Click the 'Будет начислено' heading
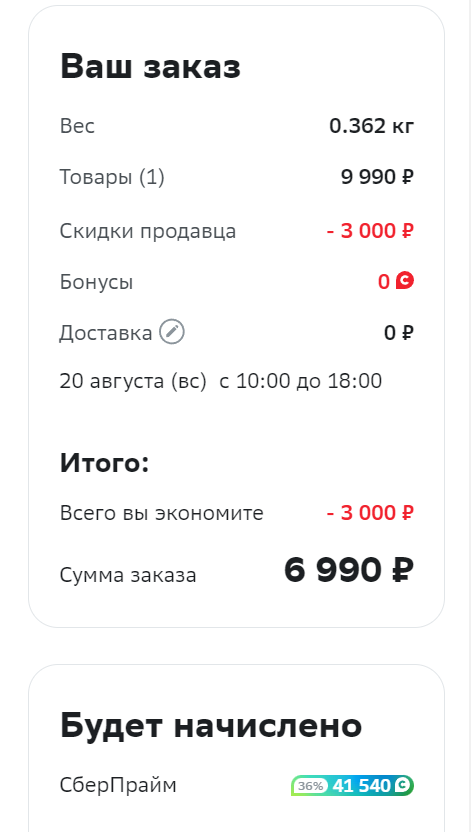 (211, 725)
